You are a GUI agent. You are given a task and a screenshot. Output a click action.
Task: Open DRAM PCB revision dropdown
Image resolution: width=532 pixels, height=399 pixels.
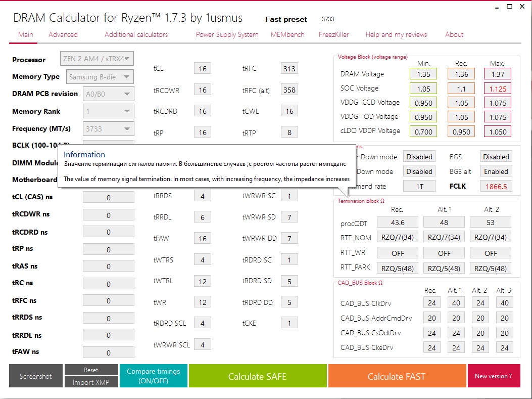coord(108,94)
